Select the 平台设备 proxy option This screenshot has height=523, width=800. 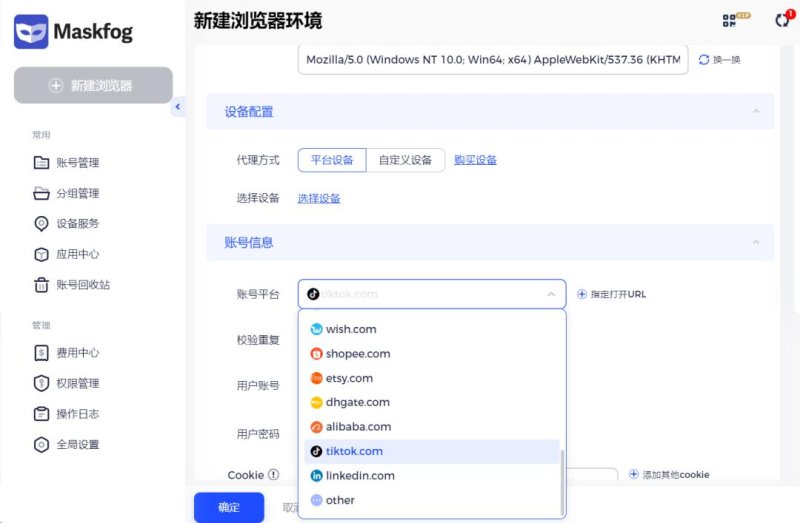click(332, 160)
